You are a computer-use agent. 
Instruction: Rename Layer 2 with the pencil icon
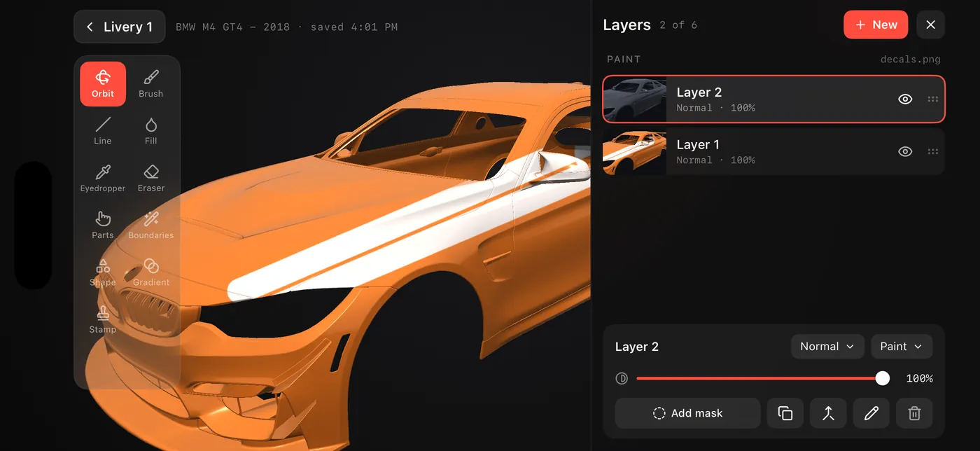pos(871,413)
